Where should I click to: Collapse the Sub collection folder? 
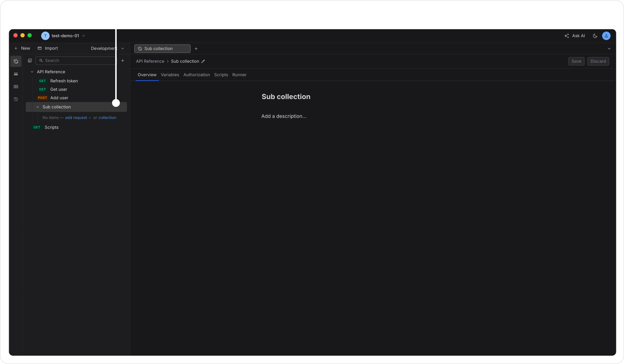[38, 107]
